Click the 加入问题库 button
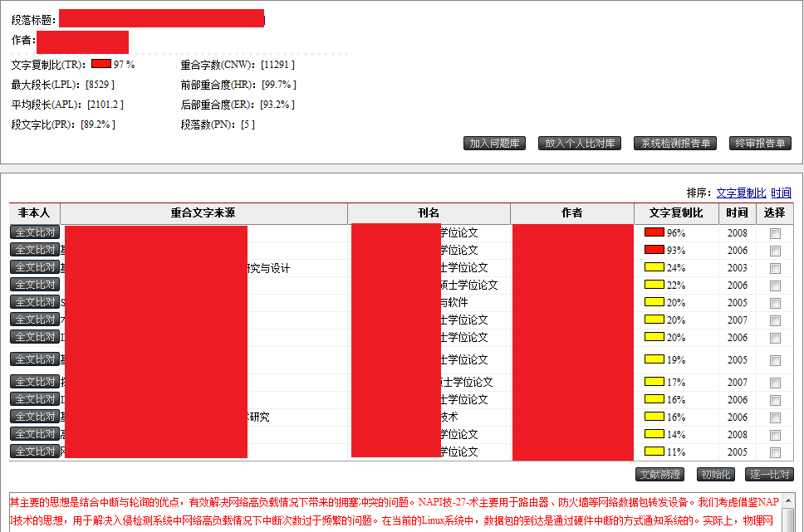Viewport: 804px width, 532px height. point(494,144)
